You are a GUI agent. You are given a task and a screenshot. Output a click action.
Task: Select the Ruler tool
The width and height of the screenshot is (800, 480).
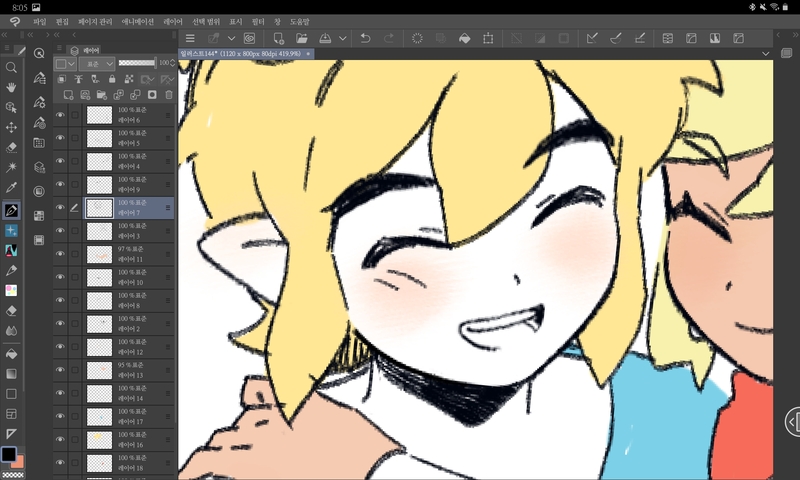(11, 434)
